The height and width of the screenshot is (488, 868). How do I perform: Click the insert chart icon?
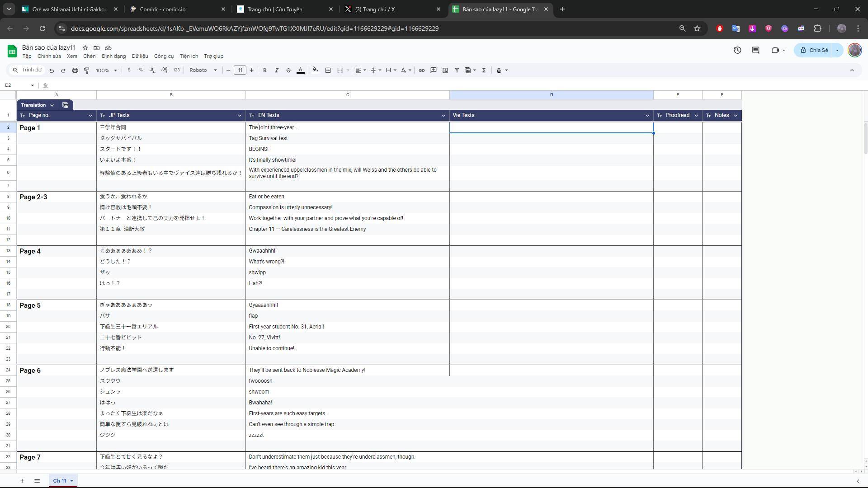coord(445,70)
